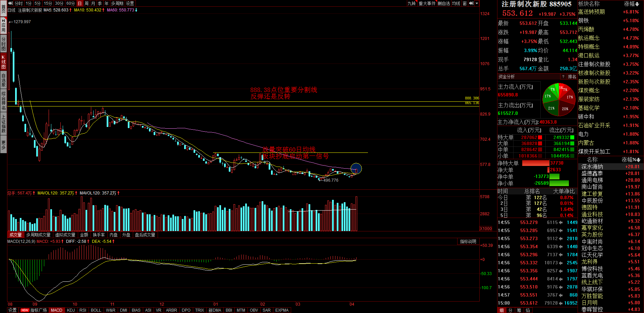Switch to the 分时 timeframe

coord(18,3)
